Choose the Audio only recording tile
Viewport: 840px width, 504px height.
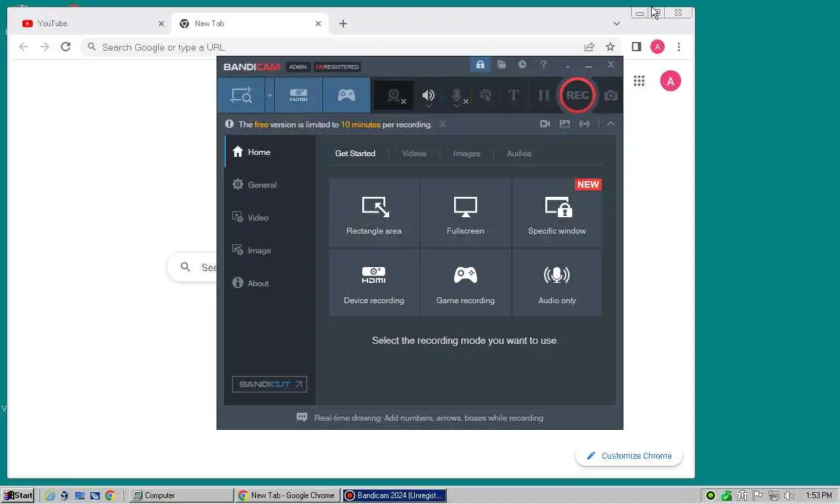557,283
